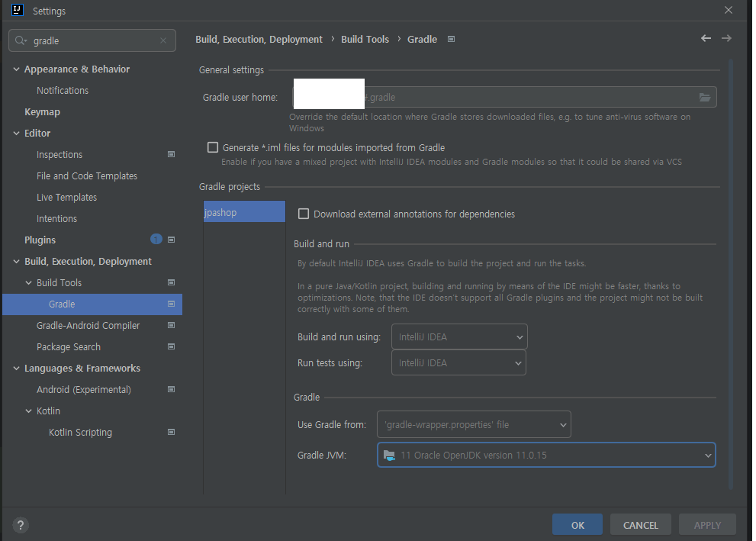The height and width of the screenshot is (541, 756).
Task: Click project icon next to Kotlin Scripting
Action: click(171, 432)
